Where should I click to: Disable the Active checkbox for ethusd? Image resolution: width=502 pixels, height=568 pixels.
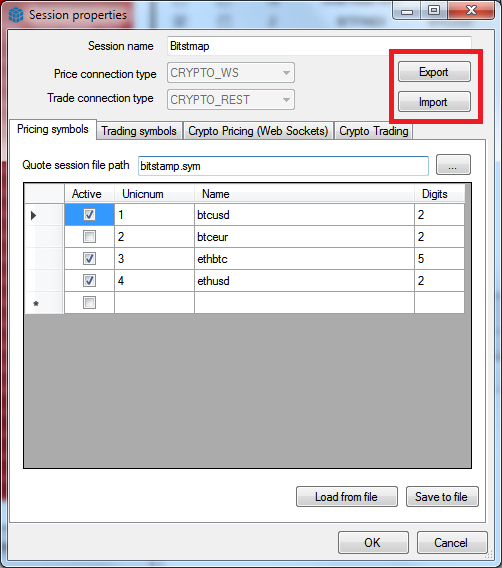click(89, 280)
